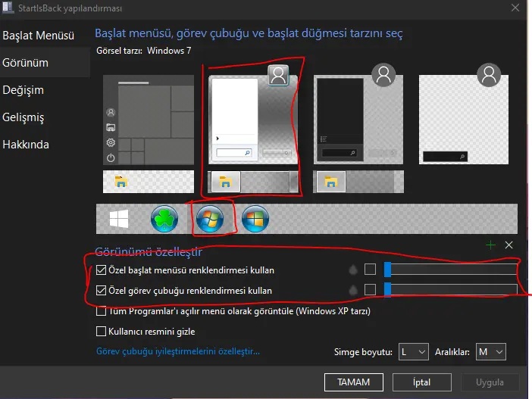
Task: Click the Uygula button
Action: click(490, 382)
